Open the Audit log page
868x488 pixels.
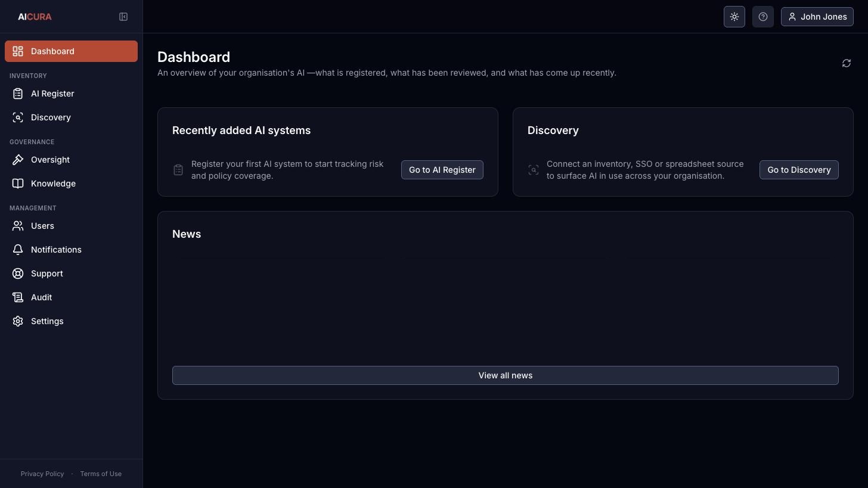click(x=71, y=297)
